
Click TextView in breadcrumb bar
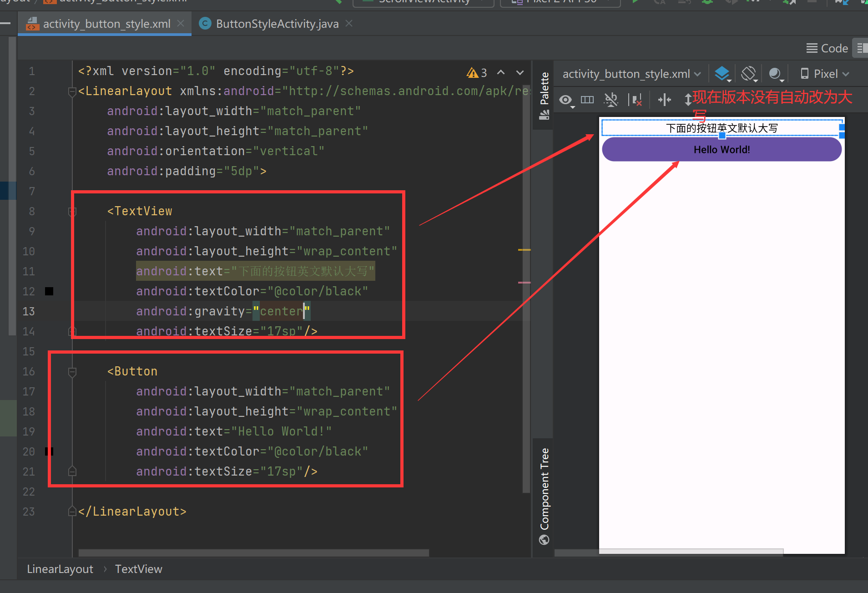click(138, 569)
